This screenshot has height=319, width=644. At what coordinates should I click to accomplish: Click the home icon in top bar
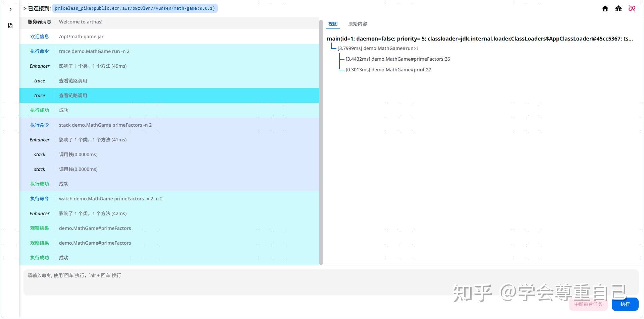click(x=605, y=8)
